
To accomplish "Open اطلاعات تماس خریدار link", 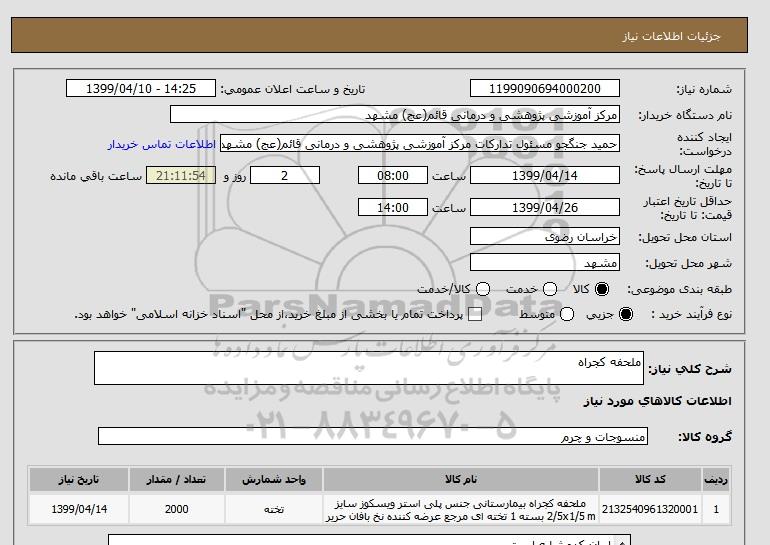I will (162, 144).
